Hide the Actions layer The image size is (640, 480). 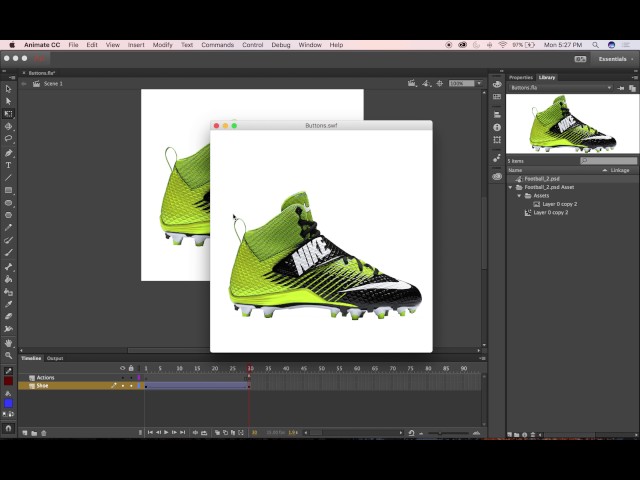[122, 378]
